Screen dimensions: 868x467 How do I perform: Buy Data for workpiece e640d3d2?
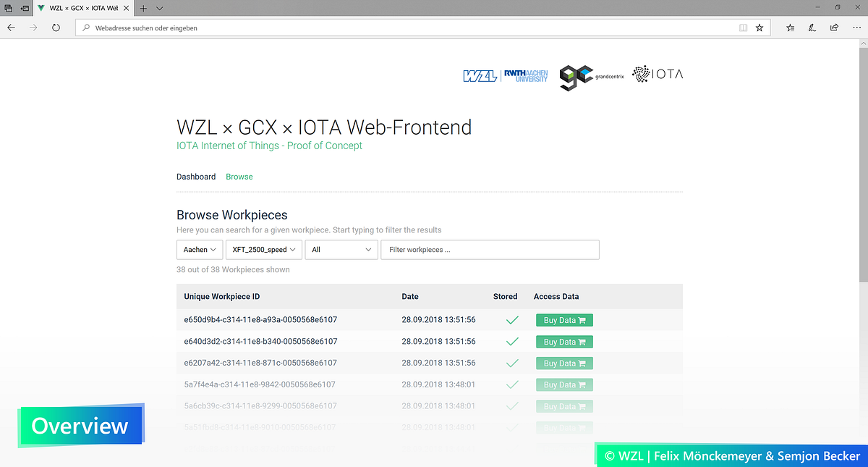[564, 342]
